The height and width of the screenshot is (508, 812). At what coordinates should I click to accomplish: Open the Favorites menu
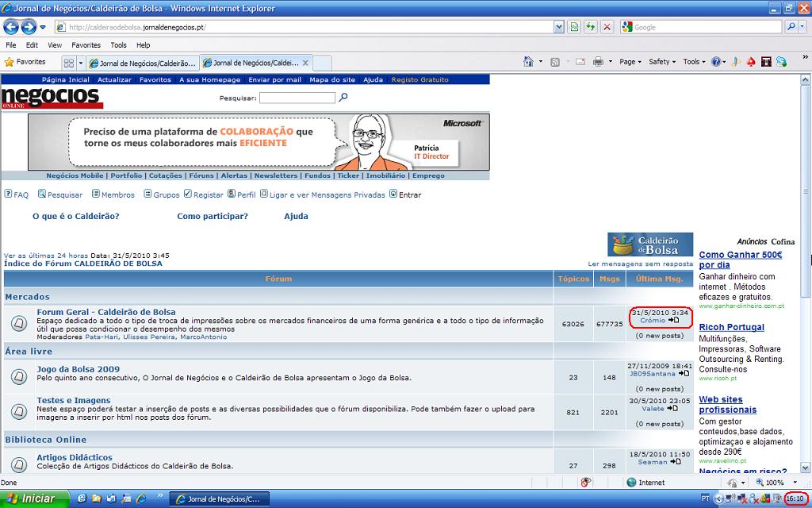(86, 45)
